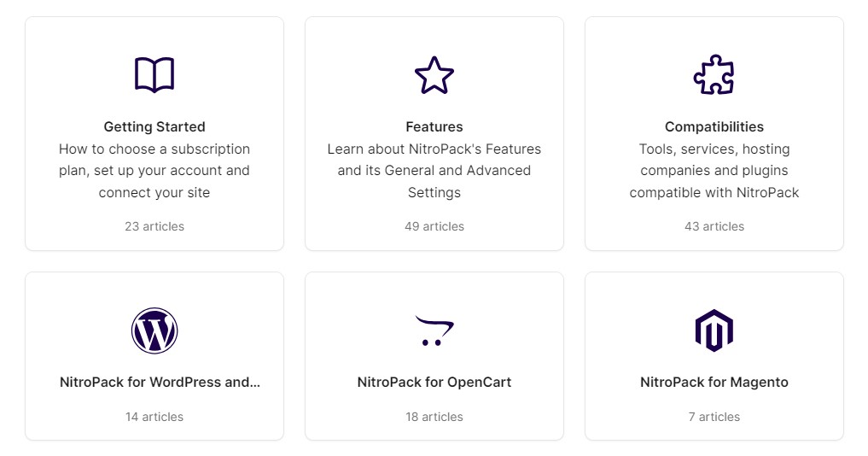Click the star Features icon
Viewport: 868px width, 456px height.
pos(434,75)
